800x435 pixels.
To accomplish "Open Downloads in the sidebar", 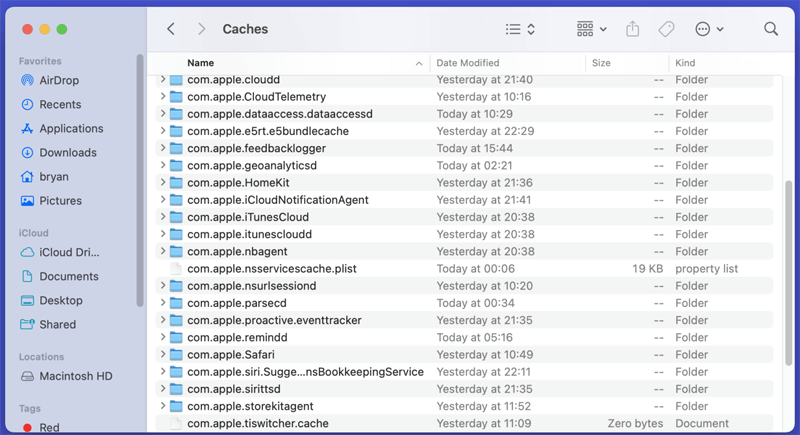I will click(x=58, y=152).
